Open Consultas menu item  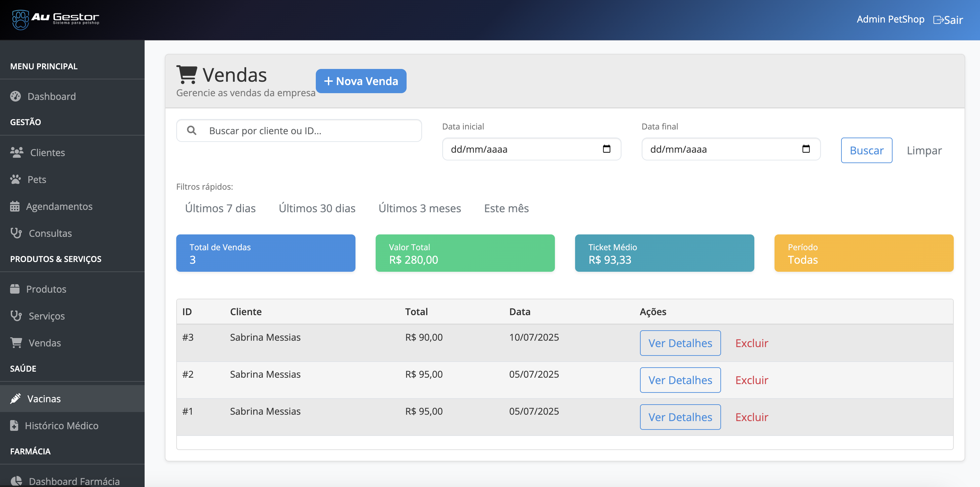(x=72, y=233)
